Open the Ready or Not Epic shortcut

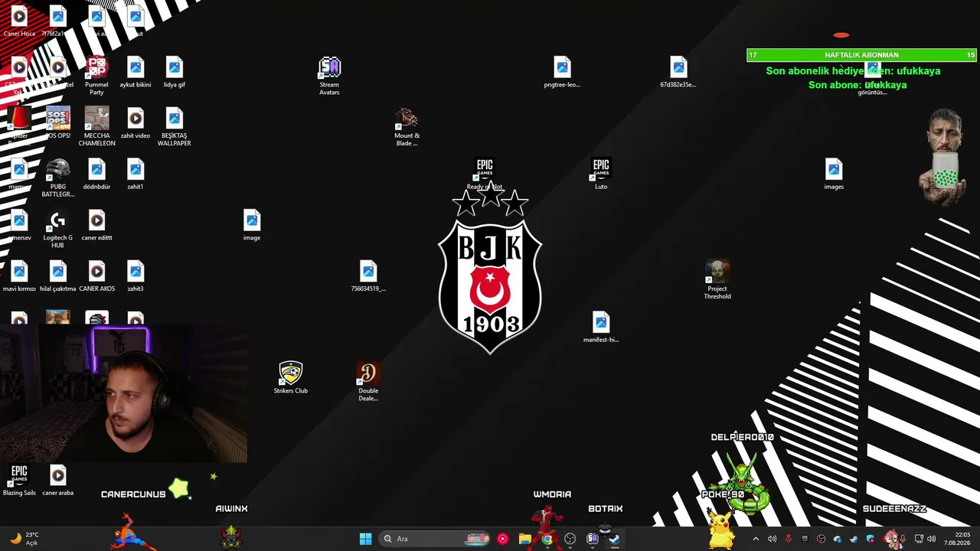(x=485, y=174)
